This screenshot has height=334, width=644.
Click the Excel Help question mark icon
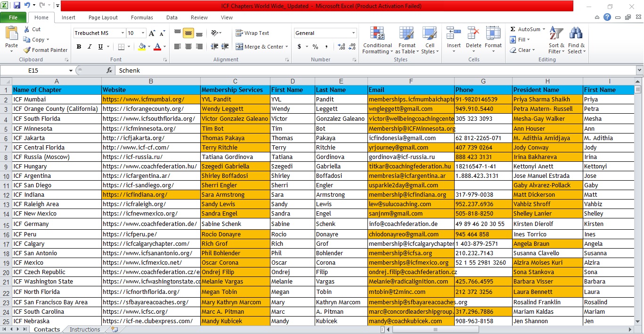[607, 17]
